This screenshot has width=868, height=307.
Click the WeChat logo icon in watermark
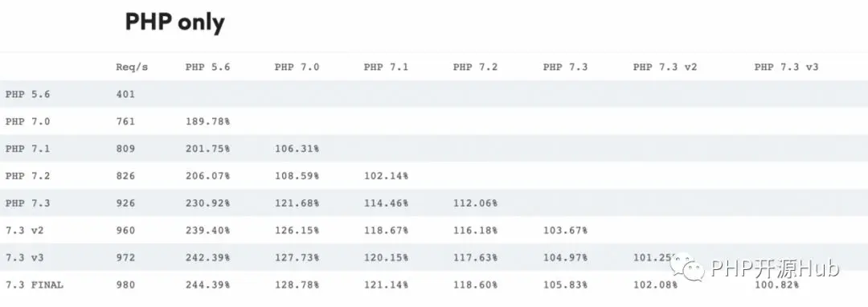tap(687, 267)
